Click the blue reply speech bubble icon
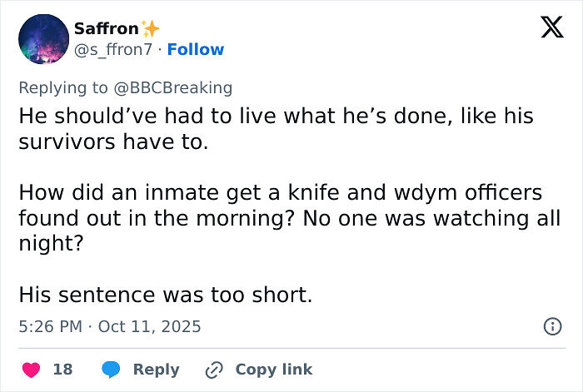This screenshot has height=392, width=583. [x=111, y=369]
